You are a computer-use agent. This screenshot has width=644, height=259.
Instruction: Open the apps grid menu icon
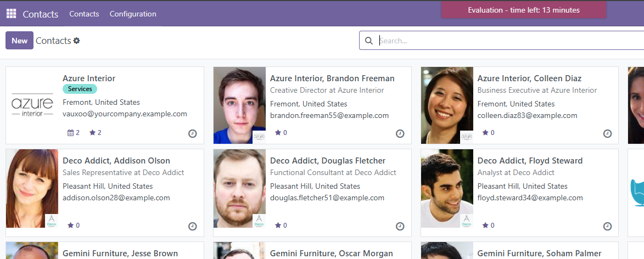point(11,14)
